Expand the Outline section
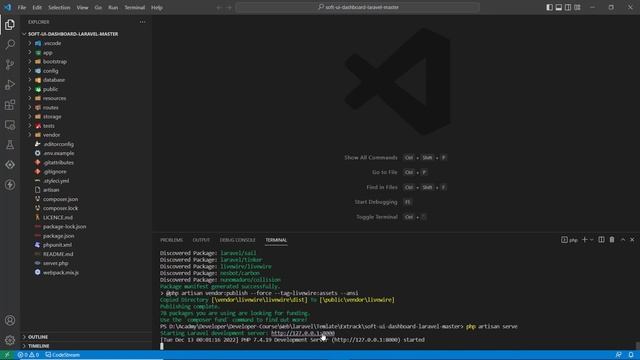This screenshot has width=640, height=360. [86, 337]
